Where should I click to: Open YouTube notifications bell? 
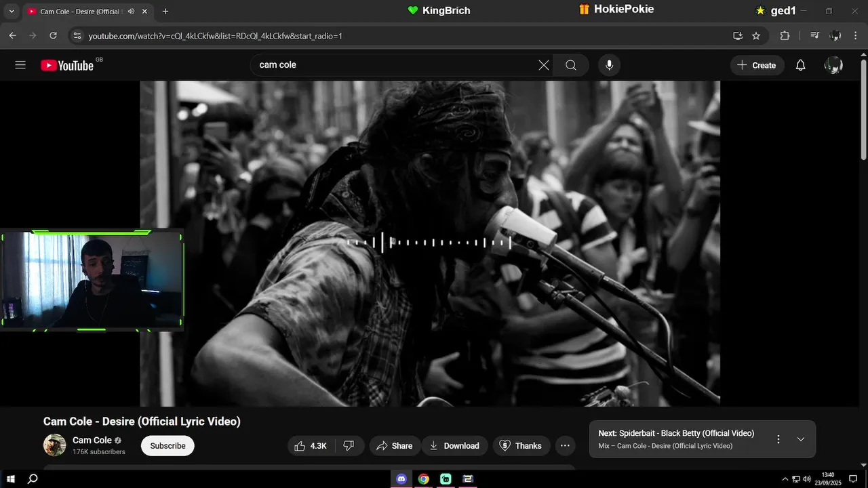800,65
